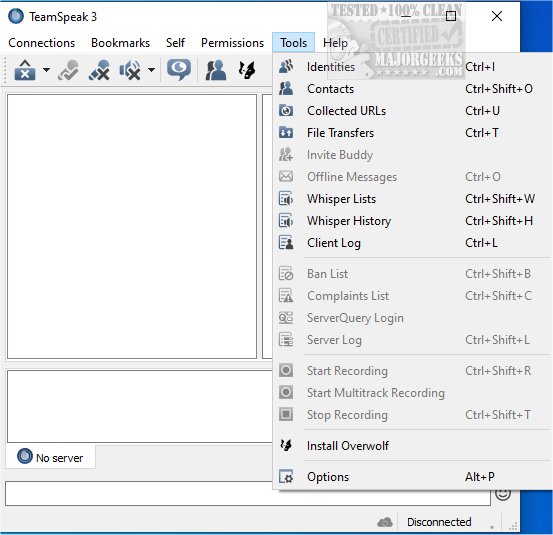
Task: Select Identities in the Tools menu
Action: [412, 67]
